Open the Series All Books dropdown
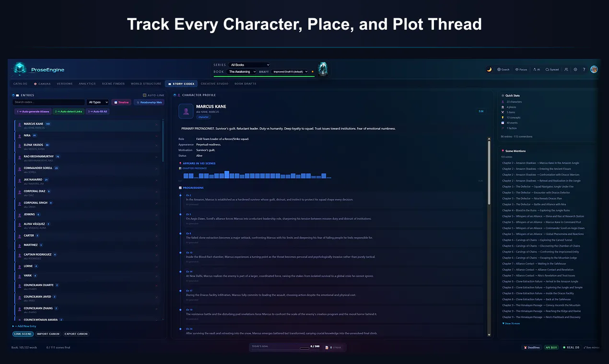Viewport: 609px width, 364px height. [249, 65]
